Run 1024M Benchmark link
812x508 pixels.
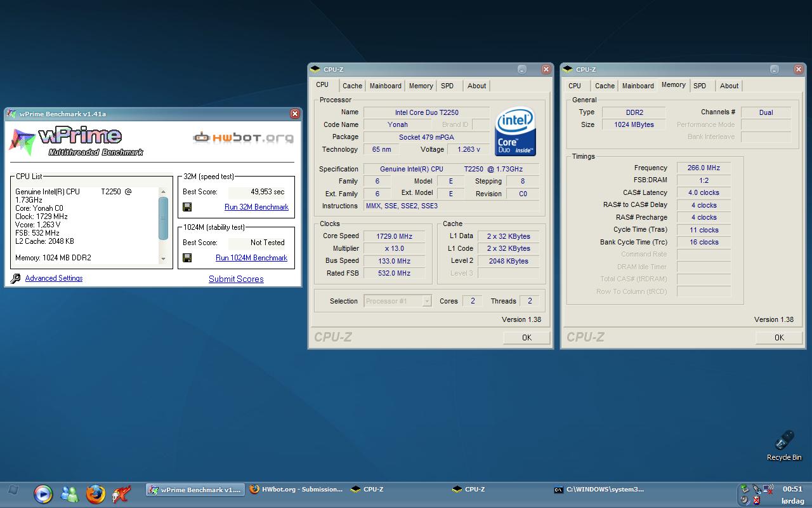(x=251, y=258)
